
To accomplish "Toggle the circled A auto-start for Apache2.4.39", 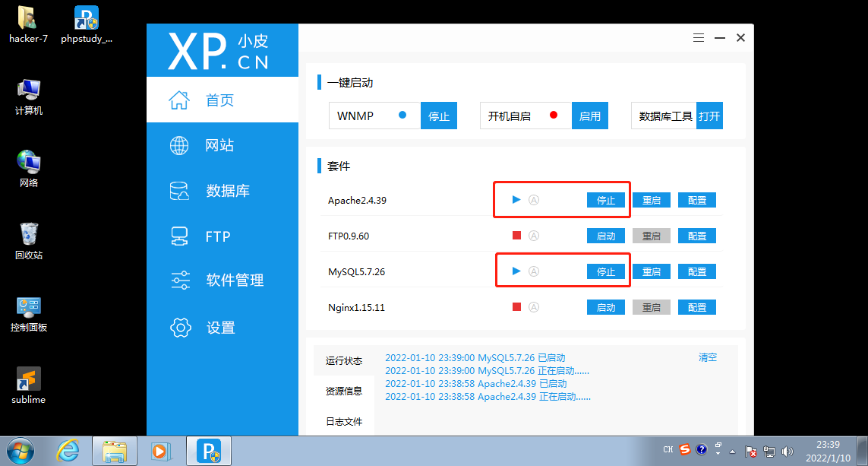I will [534, 200].
